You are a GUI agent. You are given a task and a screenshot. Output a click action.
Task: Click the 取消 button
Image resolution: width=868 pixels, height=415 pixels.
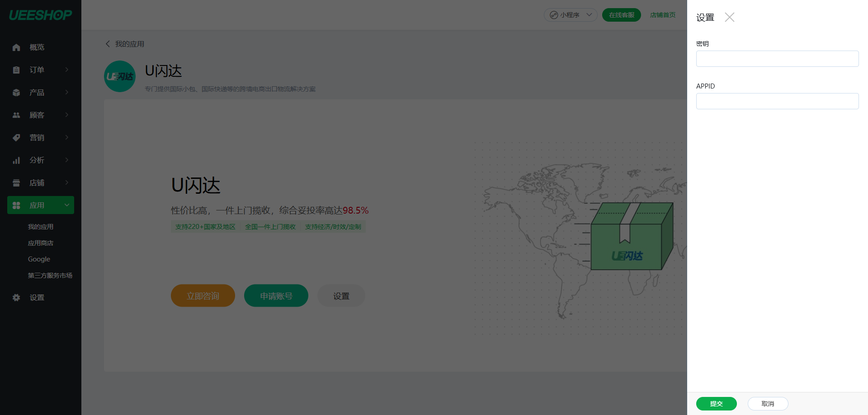pos(768,404)
